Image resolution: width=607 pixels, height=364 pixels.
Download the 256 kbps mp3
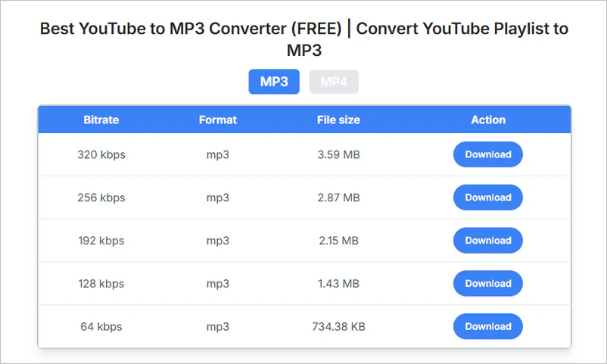[x=487, y=198]
